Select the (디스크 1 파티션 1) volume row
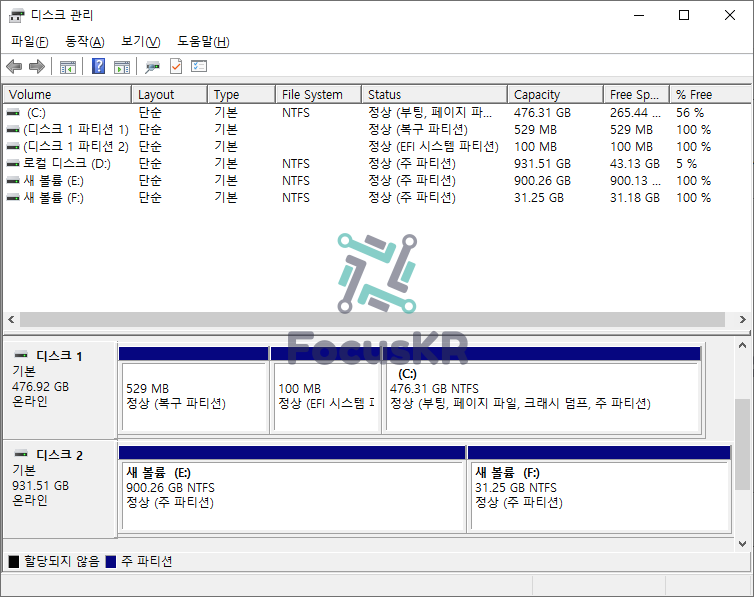 (x=377, y=130)
